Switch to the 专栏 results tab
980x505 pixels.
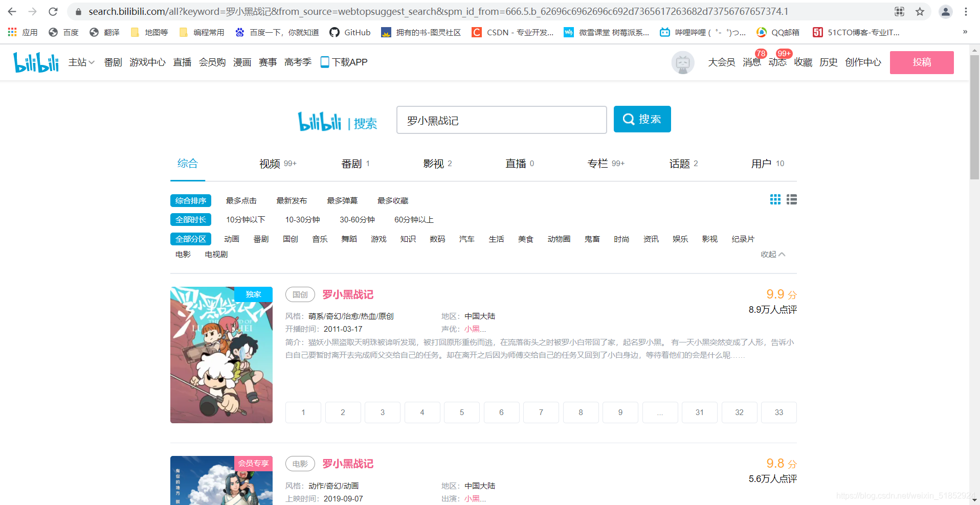click(606, 164)
